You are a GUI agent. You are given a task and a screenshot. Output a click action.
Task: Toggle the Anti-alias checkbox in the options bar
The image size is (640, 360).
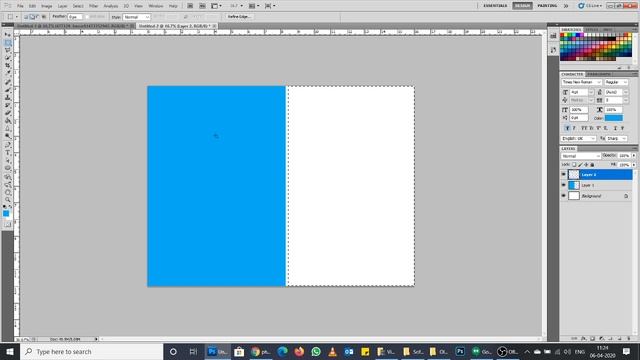[x=87, y=17]
